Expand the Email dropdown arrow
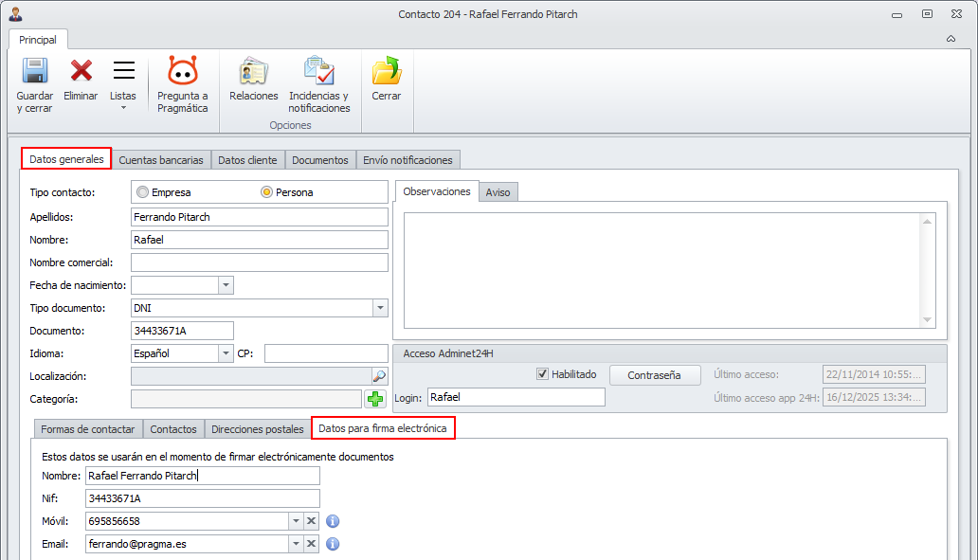Image resolution: width=978 pixels, height=560 pixels. coord(296,544)
